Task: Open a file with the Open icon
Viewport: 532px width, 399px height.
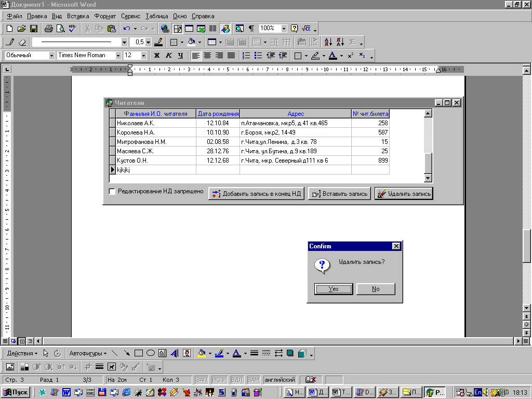Action: 21,29
